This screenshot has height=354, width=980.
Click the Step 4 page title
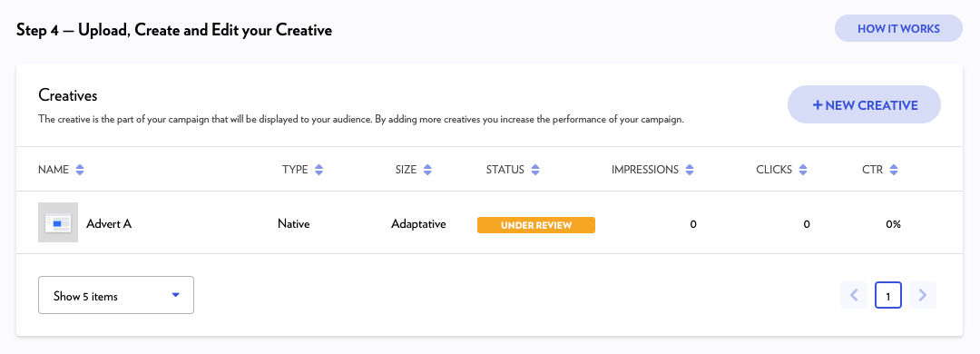coord(174,29)
